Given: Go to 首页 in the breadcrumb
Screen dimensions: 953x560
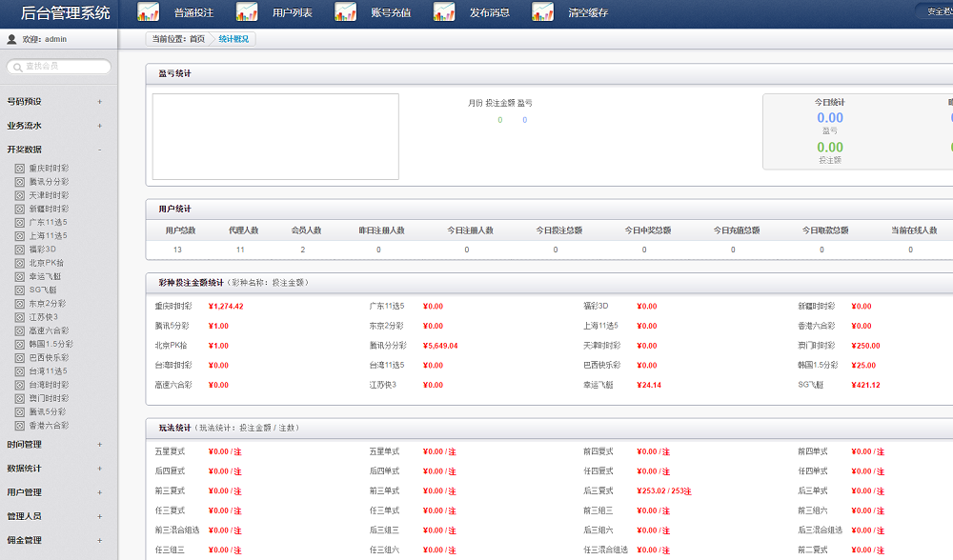Looking at the screenshot, I should (197, 39).
